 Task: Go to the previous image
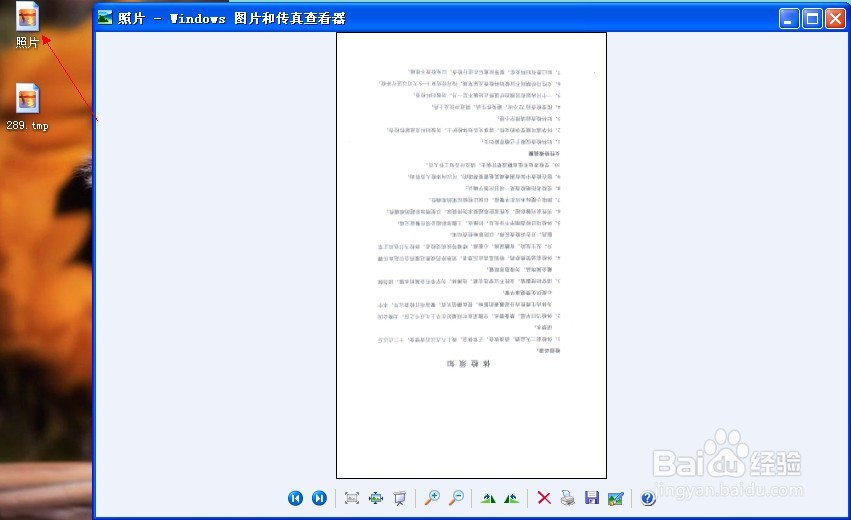click(295, 498)
